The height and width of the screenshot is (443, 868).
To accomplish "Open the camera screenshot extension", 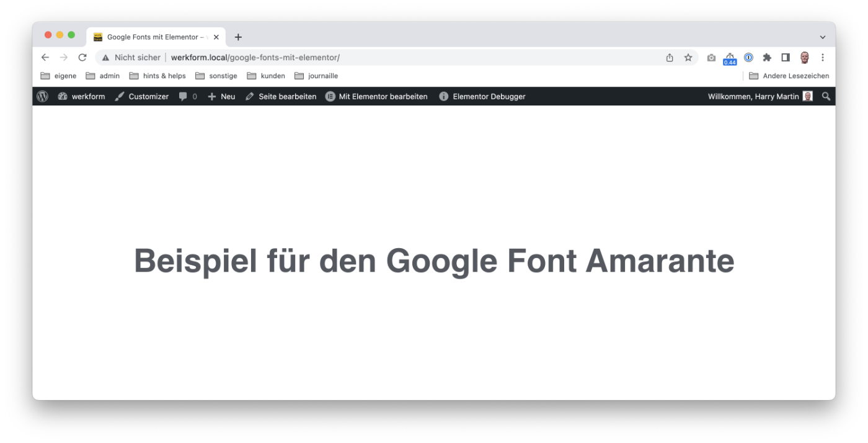I will click(711, 58).
